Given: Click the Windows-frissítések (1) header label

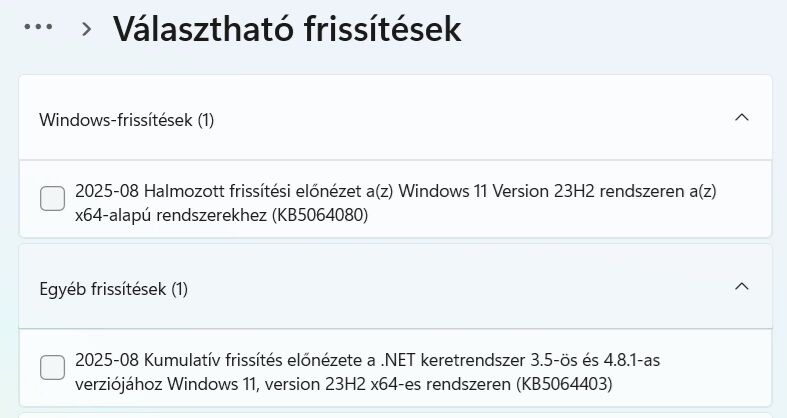Looking at the screenshot, I should [116, 120].
